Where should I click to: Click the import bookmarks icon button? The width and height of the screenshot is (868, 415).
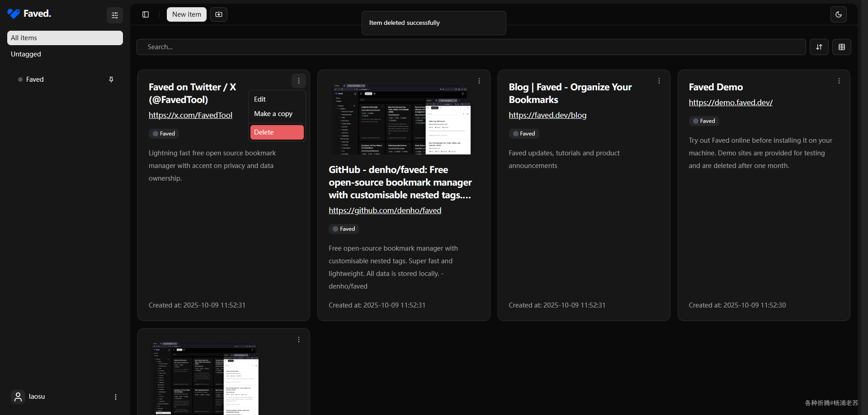pos(219,14)
